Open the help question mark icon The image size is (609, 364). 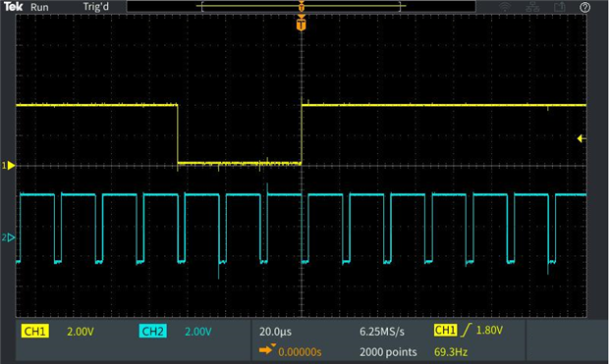click(584, 7)
